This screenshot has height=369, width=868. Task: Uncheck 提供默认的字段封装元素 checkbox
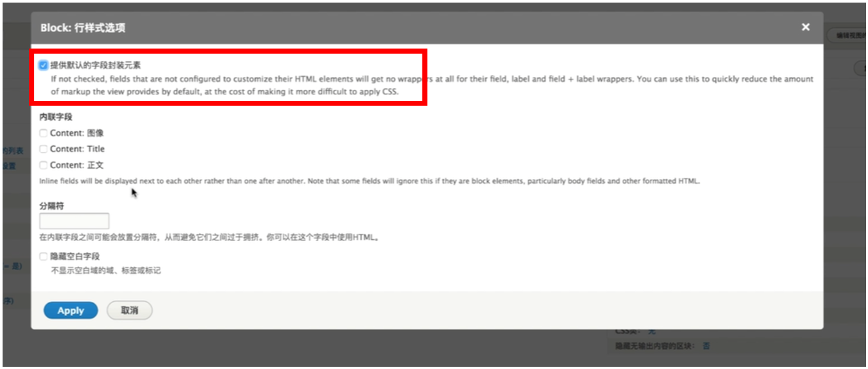click(43, 65)
